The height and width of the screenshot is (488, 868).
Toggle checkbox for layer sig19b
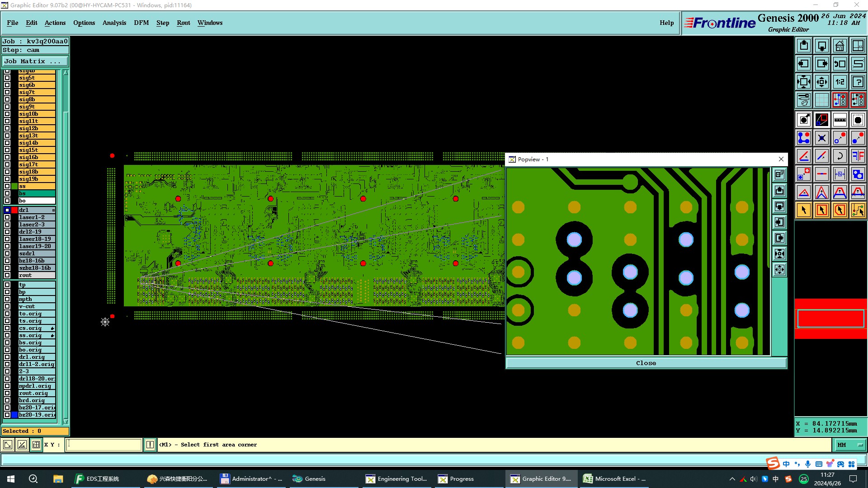click(7, 179)
